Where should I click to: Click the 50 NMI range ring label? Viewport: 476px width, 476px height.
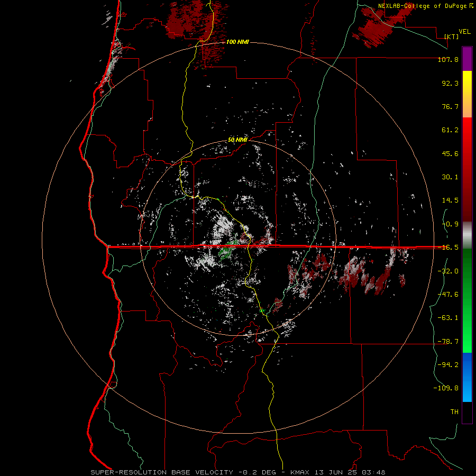tap(237, 140)
